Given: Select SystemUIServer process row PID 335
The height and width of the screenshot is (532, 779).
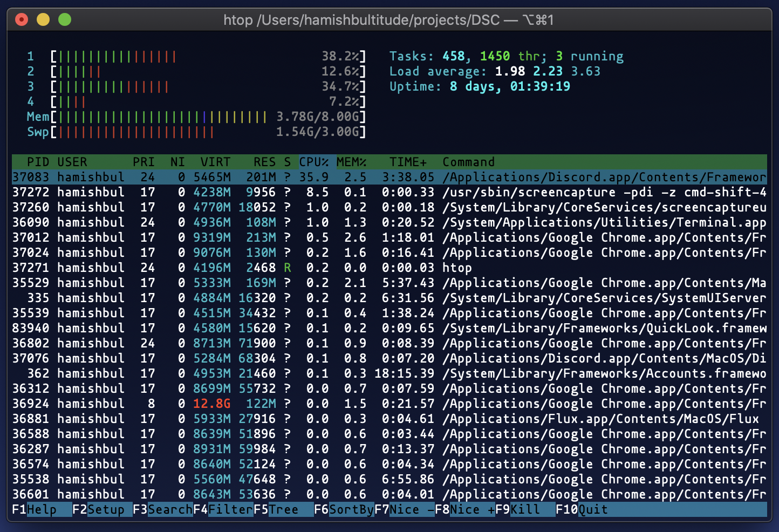Looking at the screenshot, I should point(389,298).
